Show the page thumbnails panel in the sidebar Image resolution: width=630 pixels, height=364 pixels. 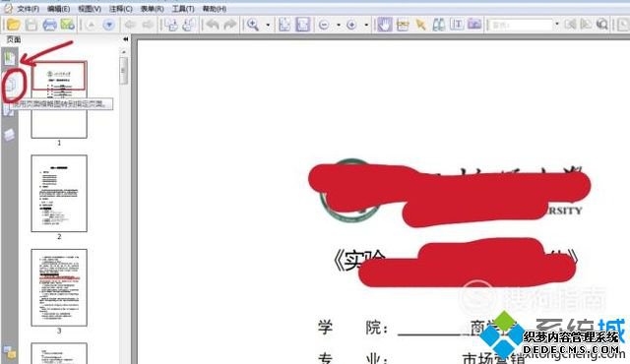(x=11, y=85)
